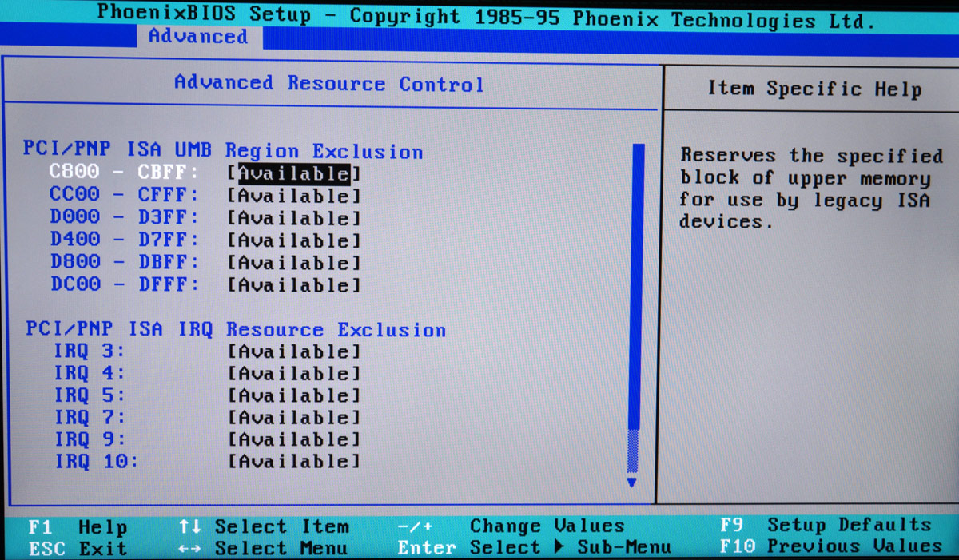This screenshot has width=959, height=560.
Task: Click ESC Exit in the footer
Action: coord(78,549)
